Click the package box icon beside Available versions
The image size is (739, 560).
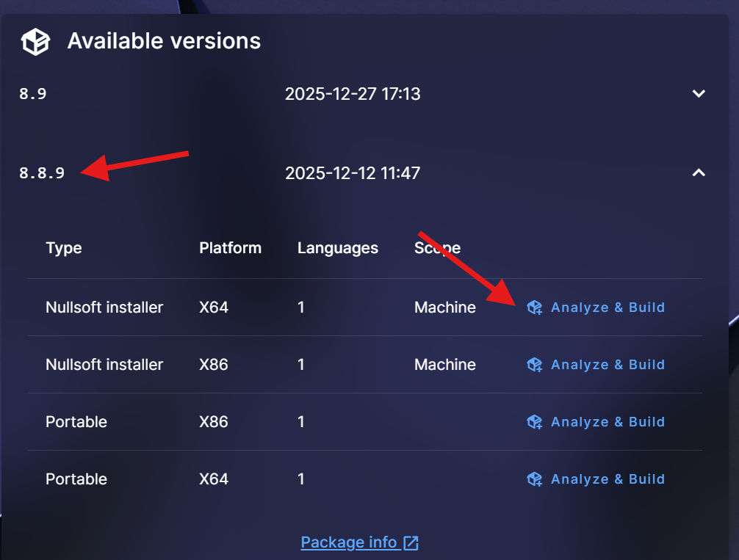(35, 41)
